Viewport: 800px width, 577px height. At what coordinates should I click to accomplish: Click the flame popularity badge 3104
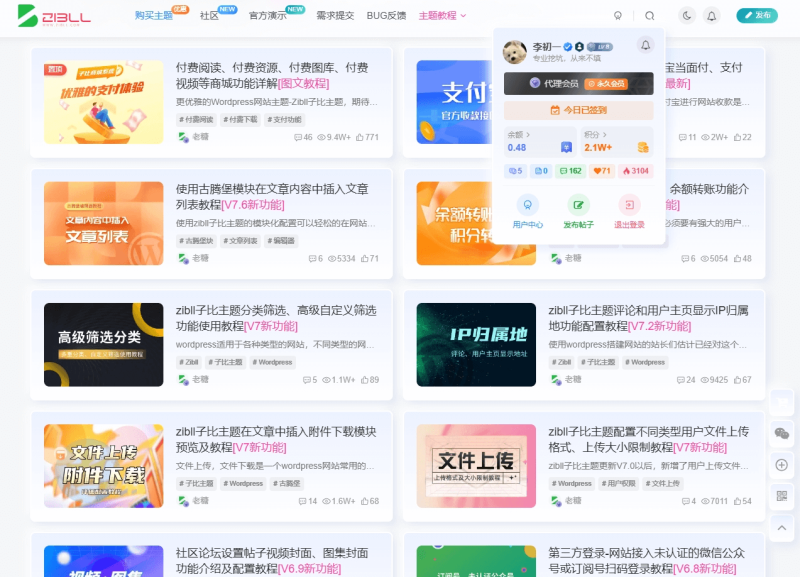pos(636,171)
